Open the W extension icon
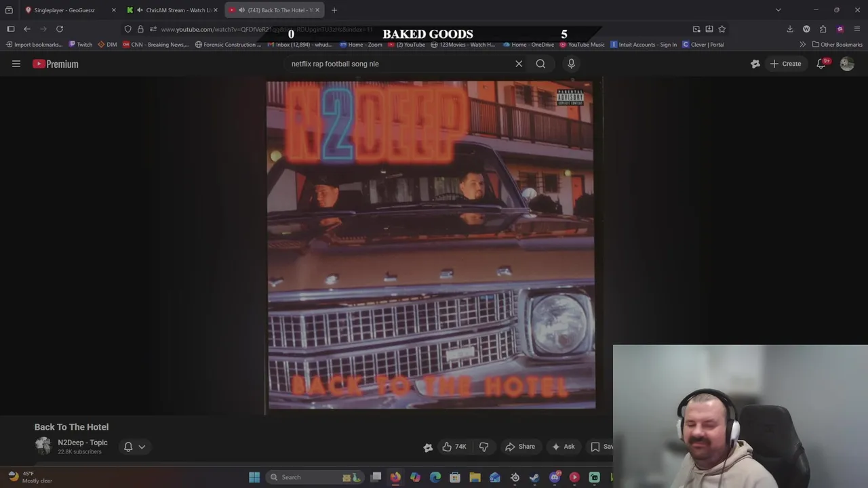This screenshot has height=488, width=868. pos(806,29)
